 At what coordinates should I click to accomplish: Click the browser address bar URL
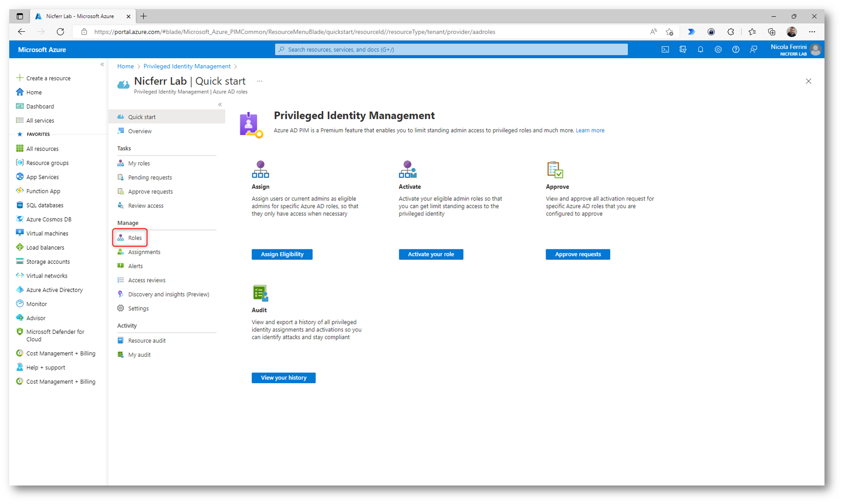pyautogui.click(x=294, y=32)
